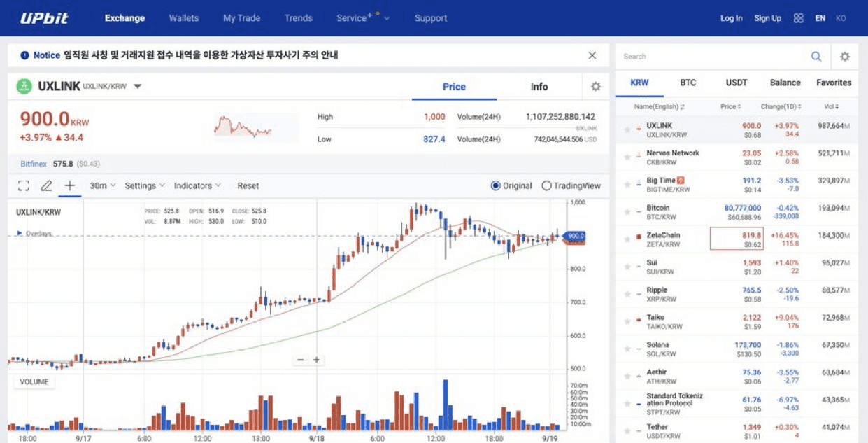Expand the Overlays section
This screenshot has width=868, height=443.
tap(34, 234)
